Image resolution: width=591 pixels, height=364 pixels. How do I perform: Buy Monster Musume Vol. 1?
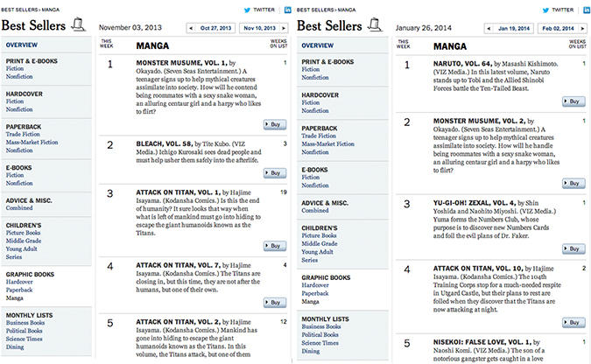275,124
